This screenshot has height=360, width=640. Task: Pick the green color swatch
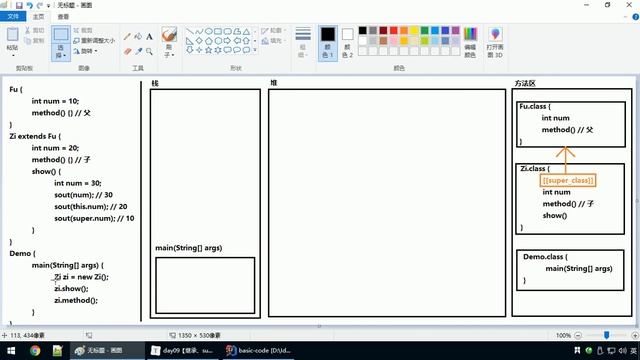pyautogui.click(x=424, y=30)
